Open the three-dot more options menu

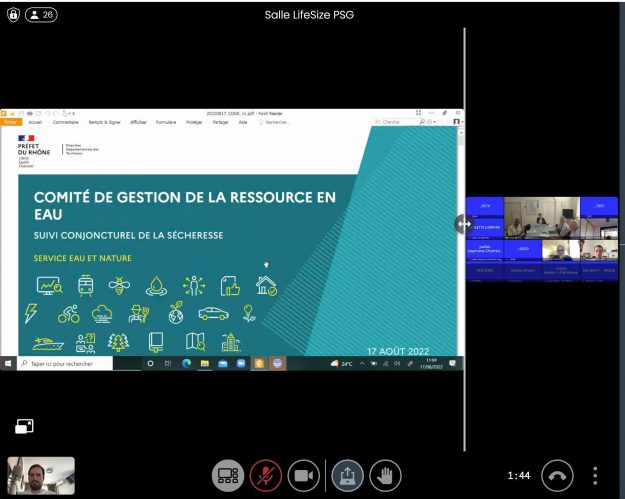(x=596, y=475)
